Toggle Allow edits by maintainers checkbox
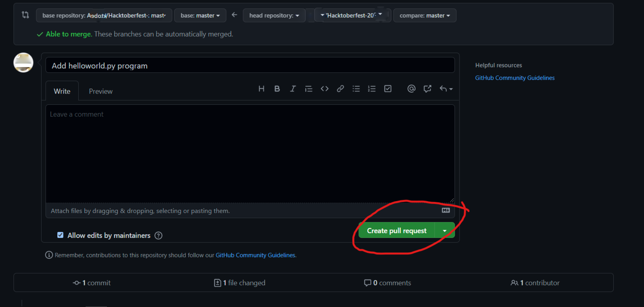Image resolution: width=644 pixels, height=307 pixels. 60,235
